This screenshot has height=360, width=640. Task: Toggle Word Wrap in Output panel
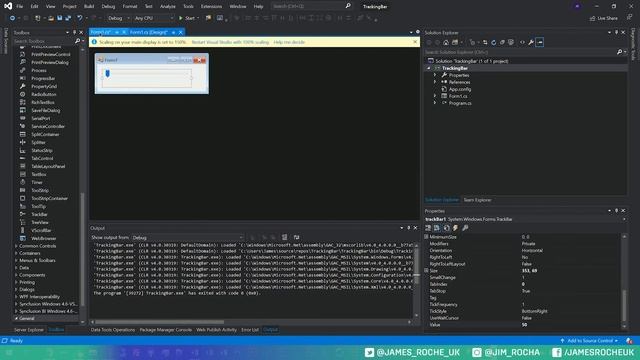coord(296,238)
